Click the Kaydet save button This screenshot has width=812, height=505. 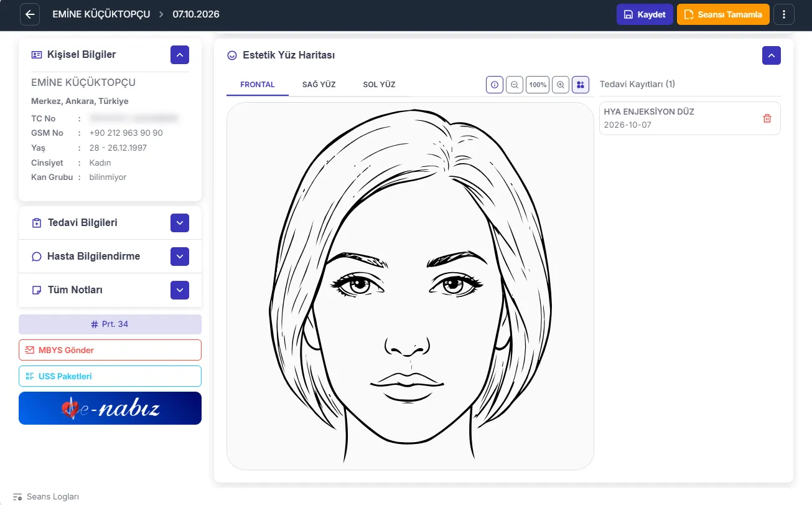(x=645, y=14)
